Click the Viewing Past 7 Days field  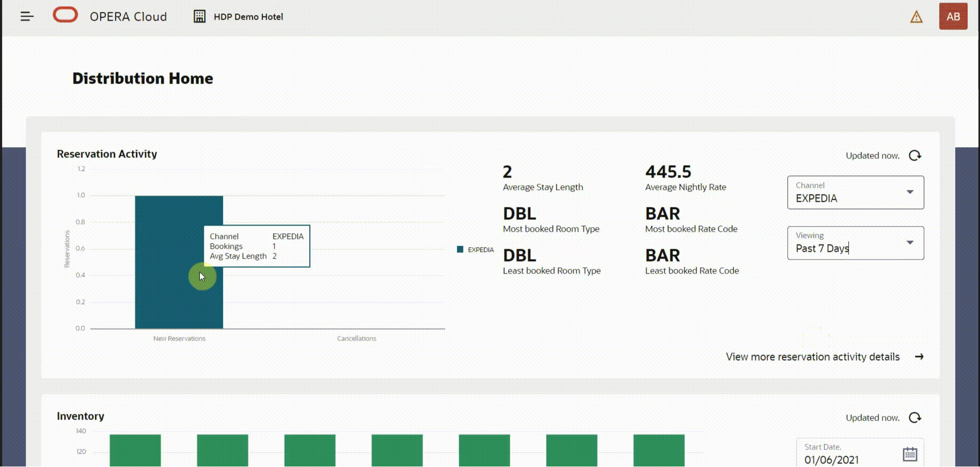point(856,243)
